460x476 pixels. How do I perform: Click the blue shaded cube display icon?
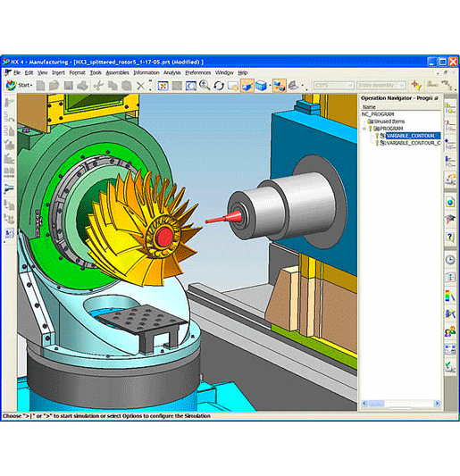coord(261,86)
